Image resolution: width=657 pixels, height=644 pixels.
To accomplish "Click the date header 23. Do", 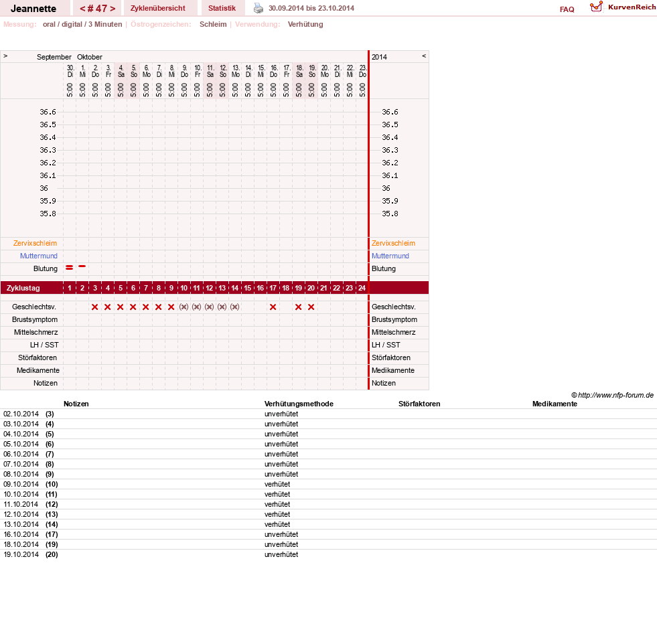I will point(363,71).
